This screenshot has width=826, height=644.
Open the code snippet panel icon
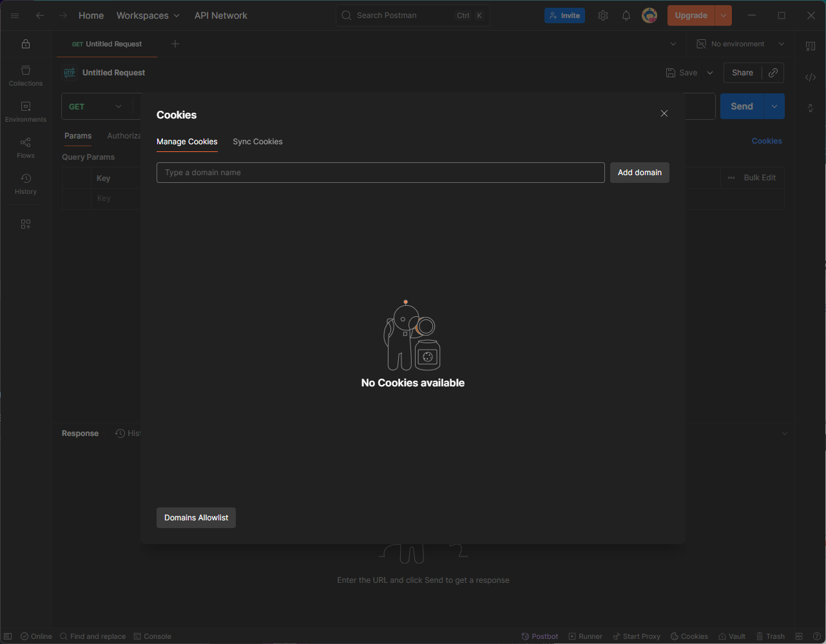(811, 77)
